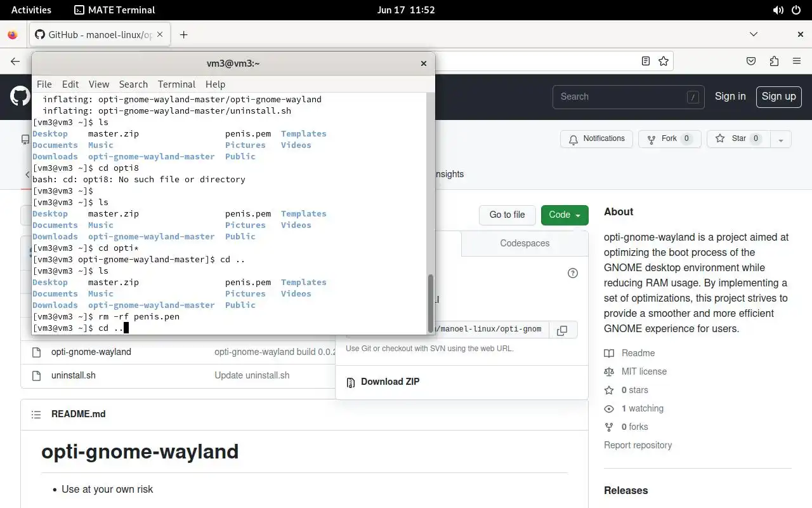
Task: Open the Star list dropdown arrow
Action: tap(781, 139)
